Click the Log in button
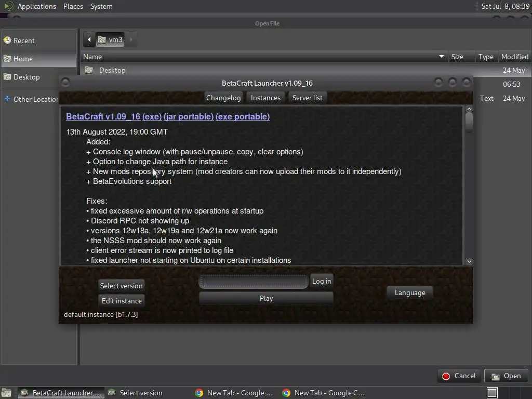Image resolution: width=532 pixels, height=399 pixels. tap(321, 281)
